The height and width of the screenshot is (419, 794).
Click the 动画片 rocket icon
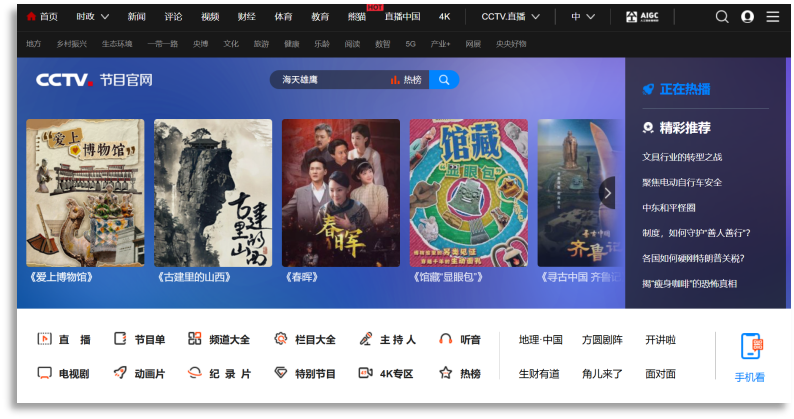[x=120, y=373]
